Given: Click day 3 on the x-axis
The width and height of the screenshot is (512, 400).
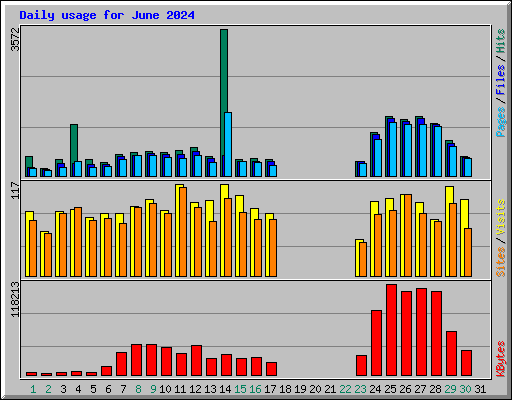Looking at the screenshot, I should (63, 389).
